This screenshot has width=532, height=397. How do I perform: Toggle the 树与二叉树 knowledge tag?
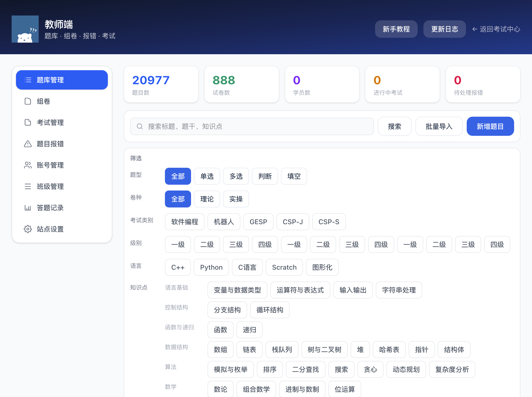click(325, 350)
